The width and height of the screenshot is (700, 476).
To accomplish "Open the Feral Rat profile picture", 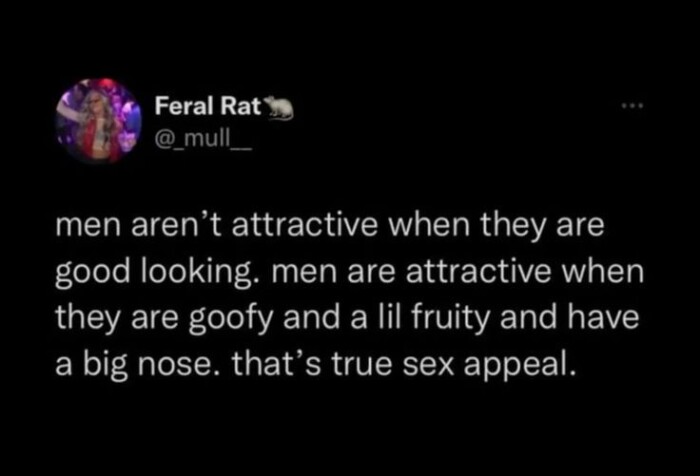I will [100, 120].
